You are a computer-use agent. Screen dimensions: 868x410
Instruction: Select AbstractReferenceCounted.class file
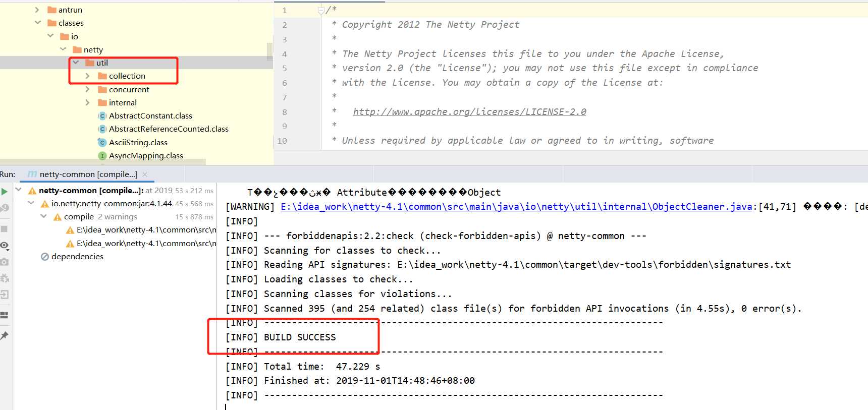click(x=169, y=129)
